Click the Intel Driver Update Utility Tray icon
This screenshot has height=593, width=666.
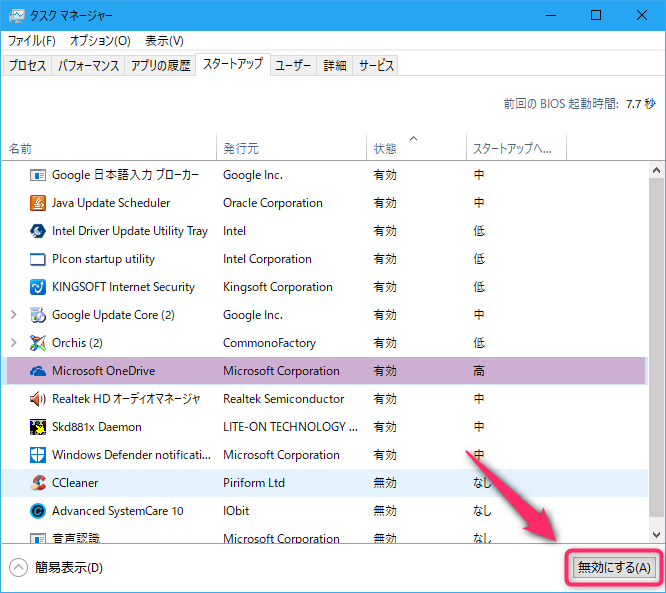tap(38, 231)
